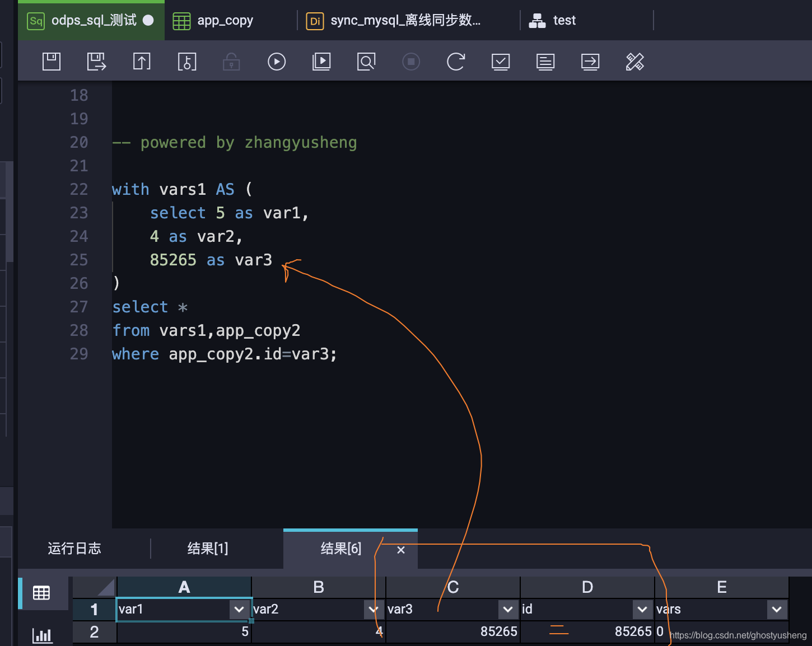This screenshot has width=812, height=646.
Task: Click the unsaved dot on odps_sql tab
Action: [148, 20]
